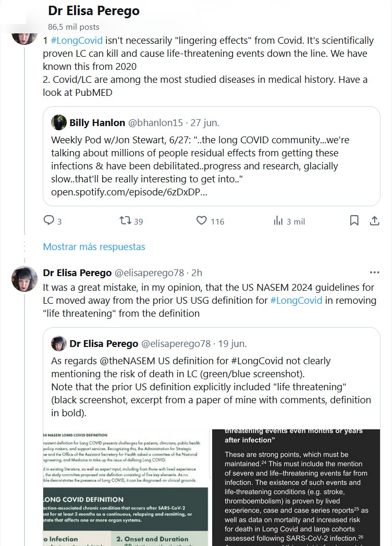
Task: Bookmark the first tweet
Action: (354, 221)
